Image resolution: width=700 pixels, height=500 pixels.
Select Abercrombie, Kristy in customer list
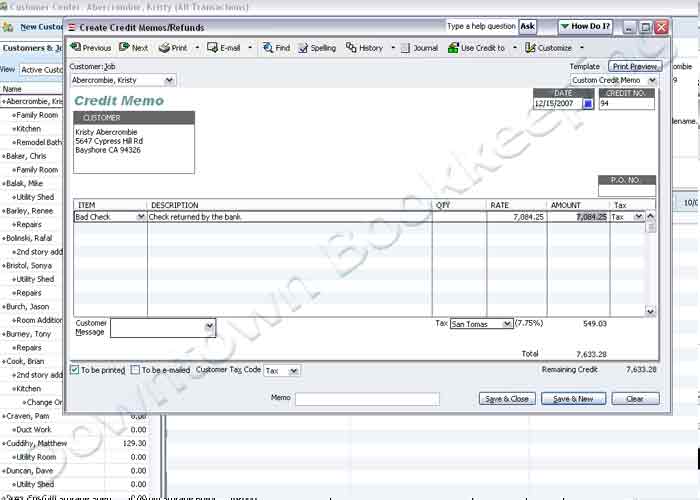32,101
